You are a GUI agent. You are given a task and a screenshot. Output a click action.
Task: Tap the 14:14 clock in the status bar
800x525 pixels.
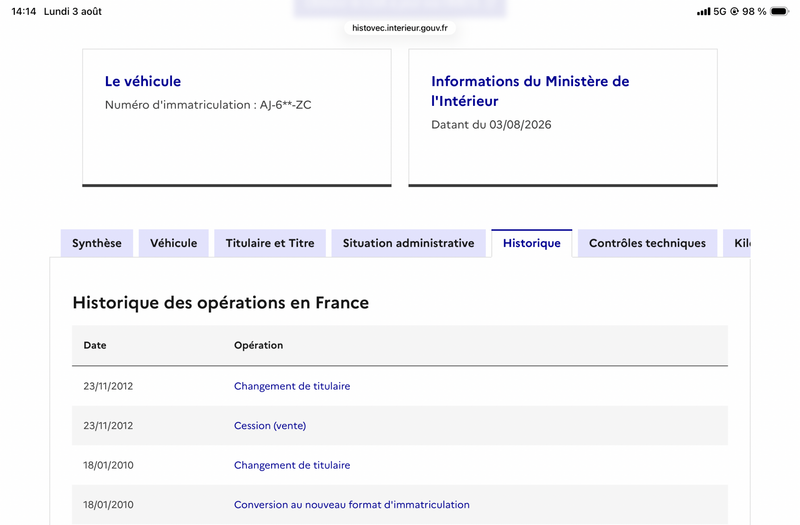pos(24,11)
